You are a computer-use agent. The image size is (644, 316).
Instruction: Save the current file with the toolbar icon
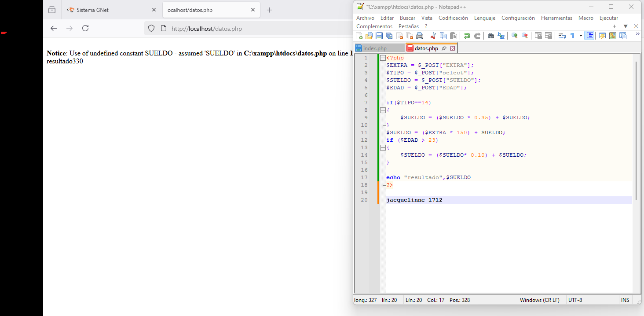tap(379, 36)
